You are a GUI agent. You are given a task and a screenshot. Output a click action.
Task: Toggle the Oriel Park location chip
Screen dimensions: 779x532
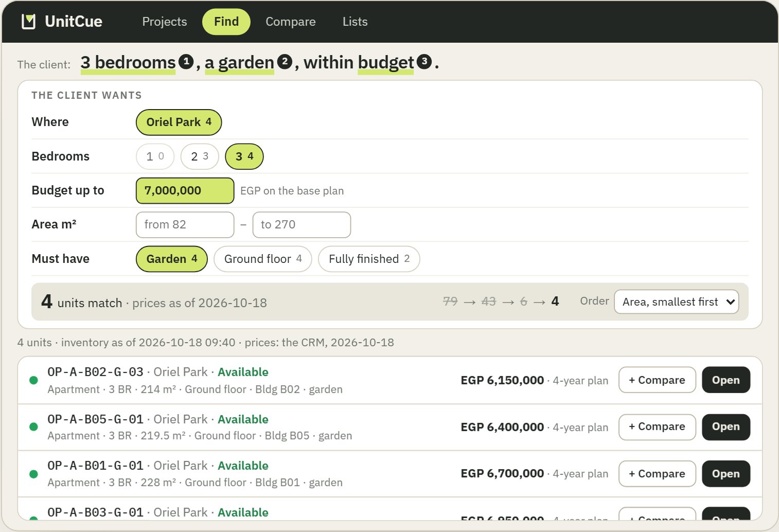(179, 122)
